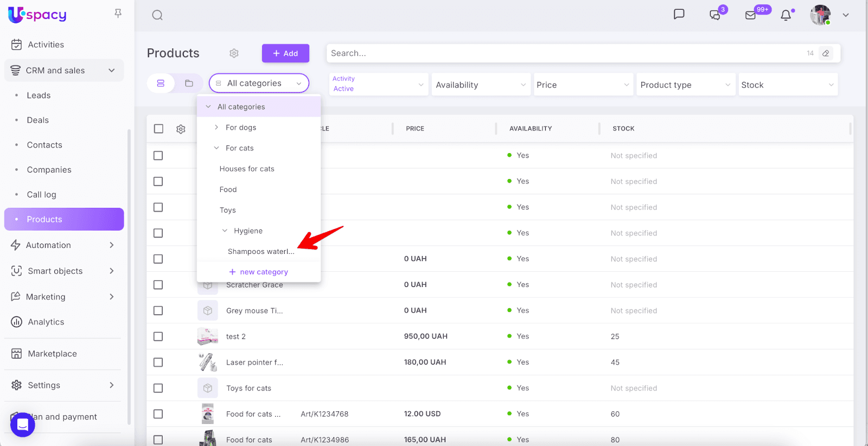
Task: Select the checkbox for test 2 row
Action: [158, 336]
